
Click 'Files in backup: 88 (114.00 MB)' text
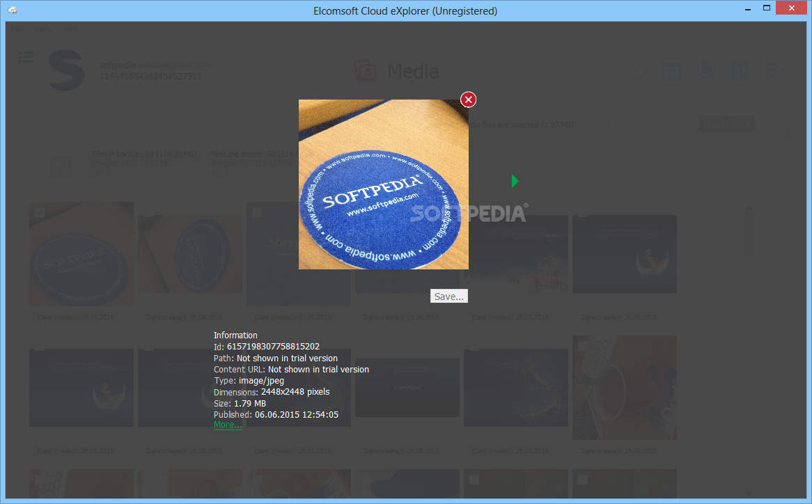click(144, 155)
